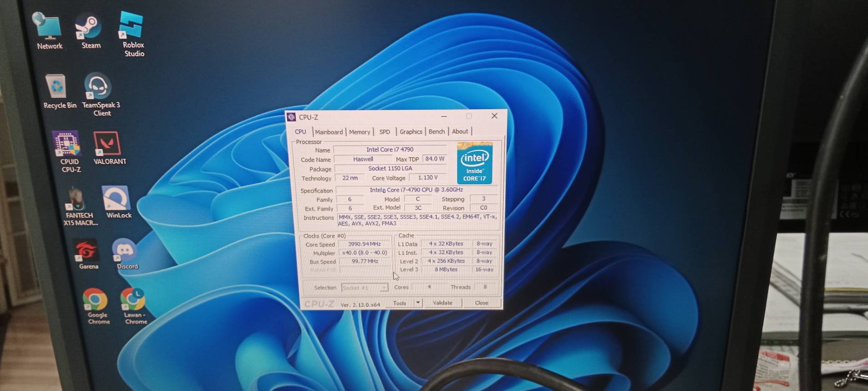Click the CPU-Z title bar app icon

291,117
